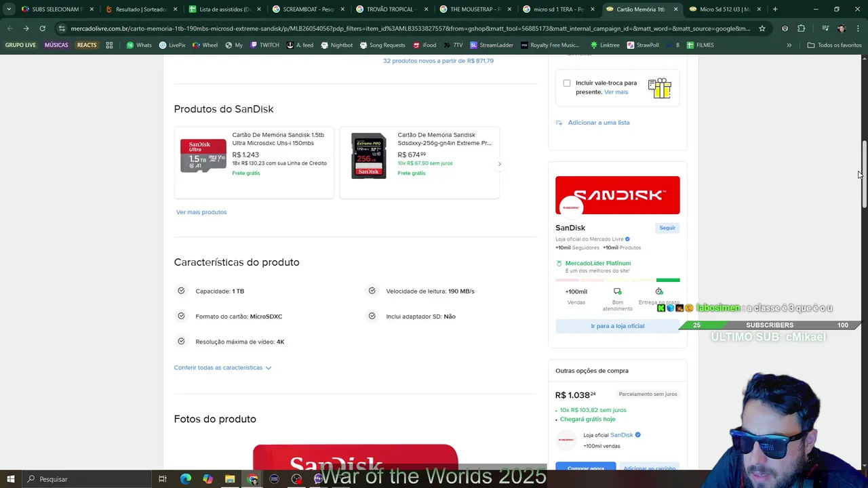Image resolution: width=868 pixels, height=488 pixels.
Task: Switch to the micro sd 1 TERA tab
Action: pos(559,9)
